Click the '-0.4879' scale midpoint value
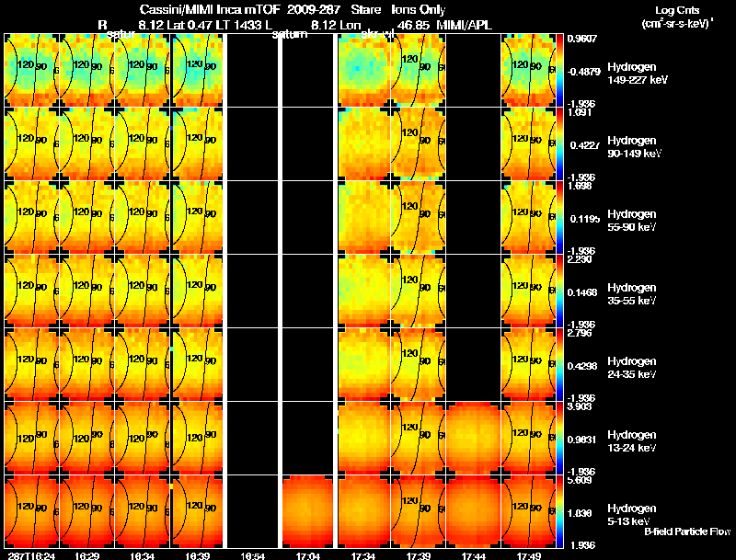Viewport: 736px width, 560px height. click(x=583, y=72)
